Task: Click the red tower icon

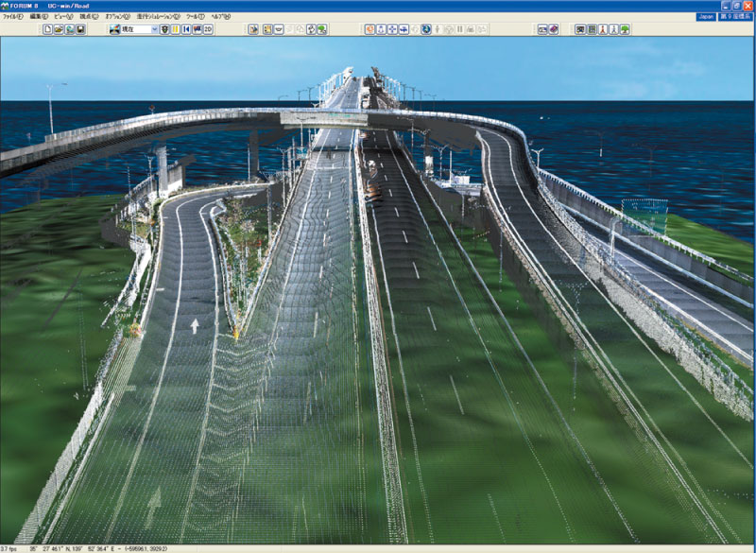Action: tap(603, 29)
